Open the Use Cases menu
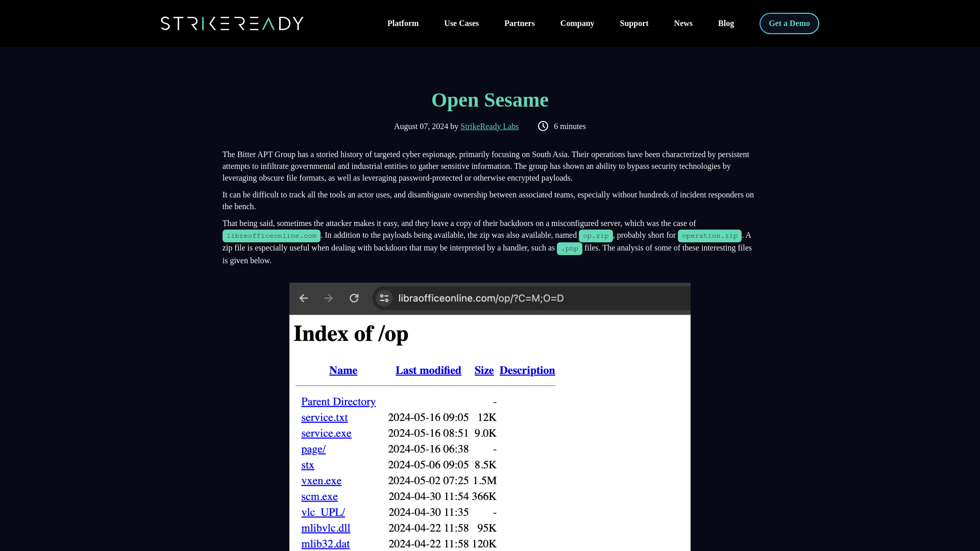 pyautogui.click(x=461, y=23)
